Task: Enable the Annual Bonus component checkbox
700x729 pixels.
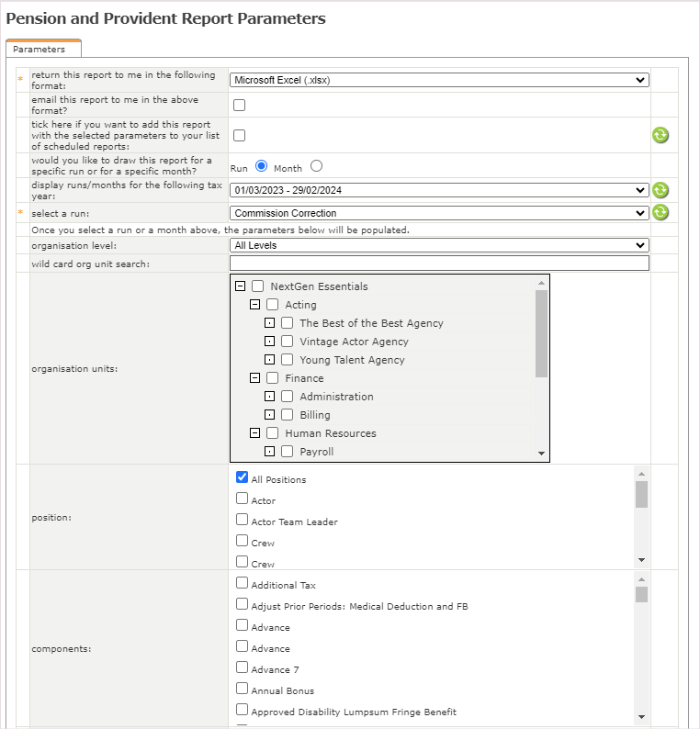Action: (x=243, y=689)
